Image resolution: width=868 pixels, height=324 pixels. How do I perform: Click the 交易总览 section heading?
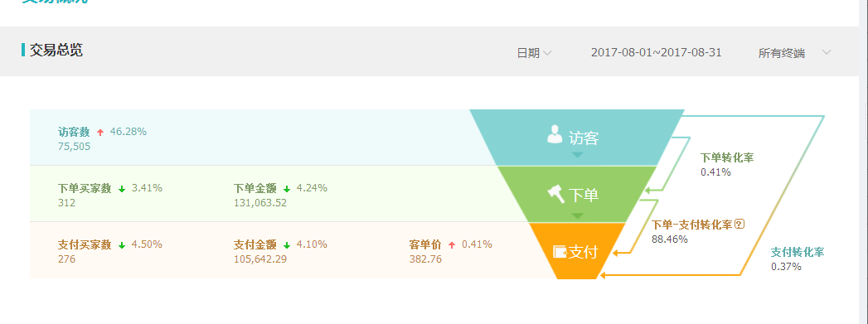pyautogui.click(x=56, y=50)
